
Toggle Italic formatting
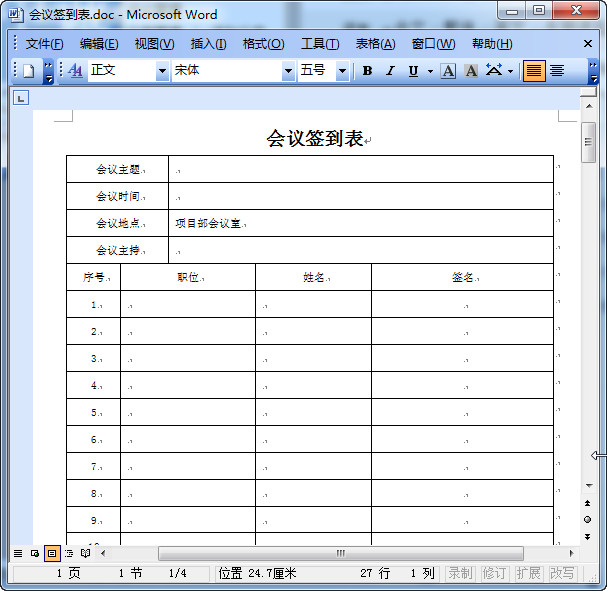point(390,71)
